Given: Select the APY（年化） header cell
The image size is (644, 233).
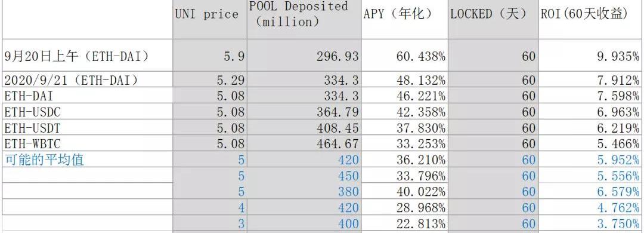Looking at the screenshot, I should [404, 19].
